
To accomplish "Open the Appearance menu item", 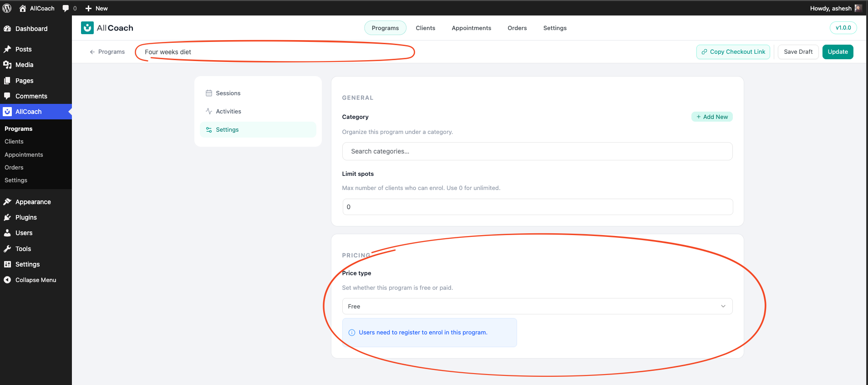I will pos(36,202).
